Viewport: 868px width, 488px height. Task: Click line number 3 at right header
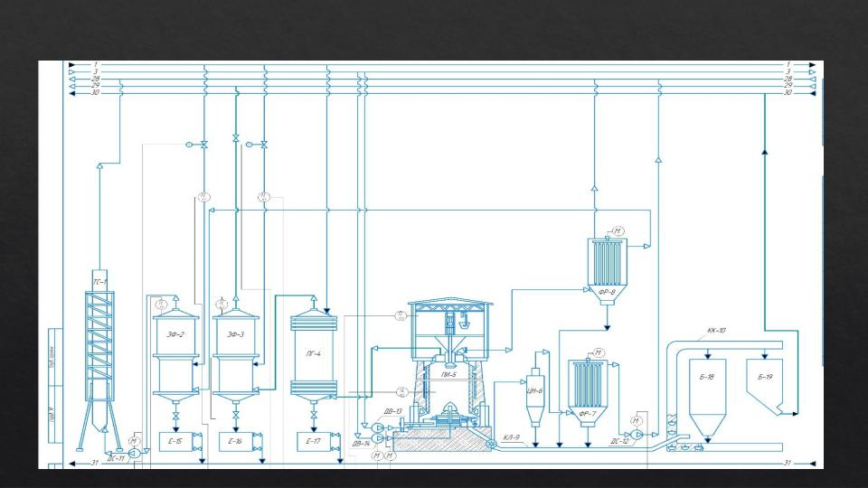[x=788, y=71]
